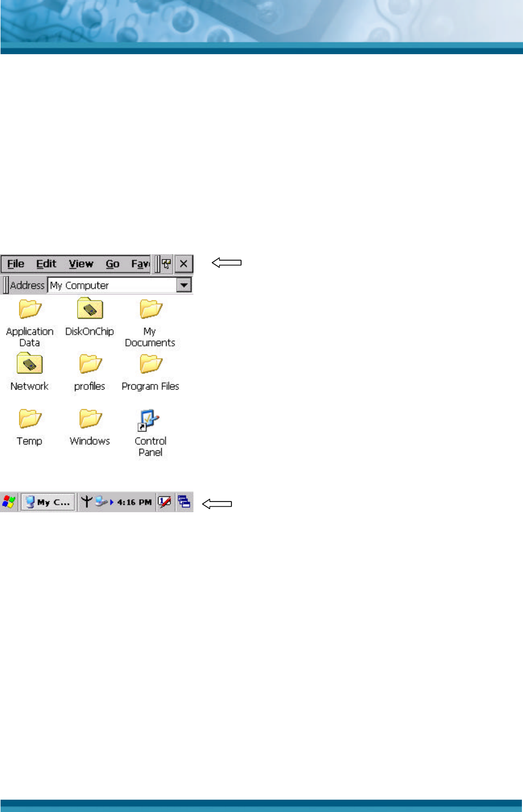Click the help pointer toolbar icon
The image size is (523, 812).
coord(167,264)
